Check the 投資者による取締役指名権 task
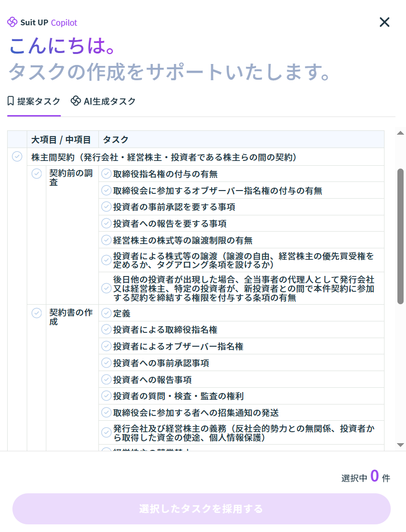 [x=106, y=330]
